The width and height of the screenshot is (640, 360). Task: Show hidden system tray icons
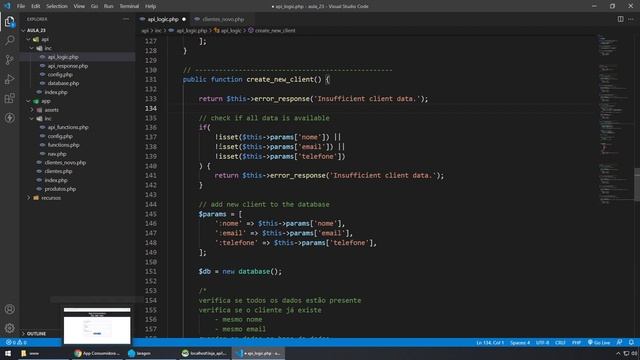(x=618, y=353)
